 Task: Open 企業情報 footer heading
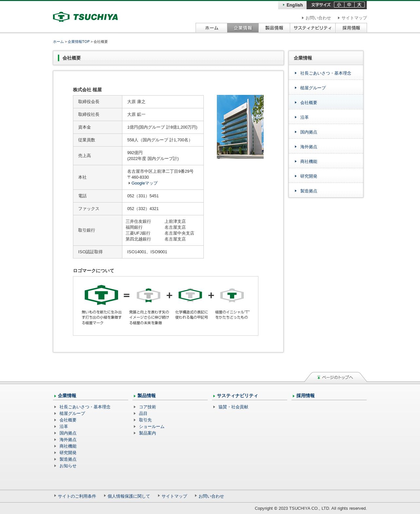(x=67, y=396)
